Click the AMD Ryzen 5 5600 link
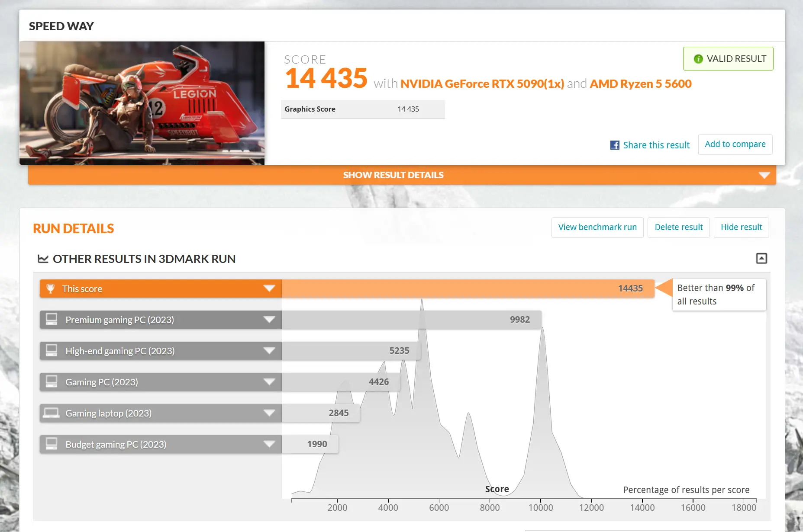803x532 pixels. tap(641, 83)
